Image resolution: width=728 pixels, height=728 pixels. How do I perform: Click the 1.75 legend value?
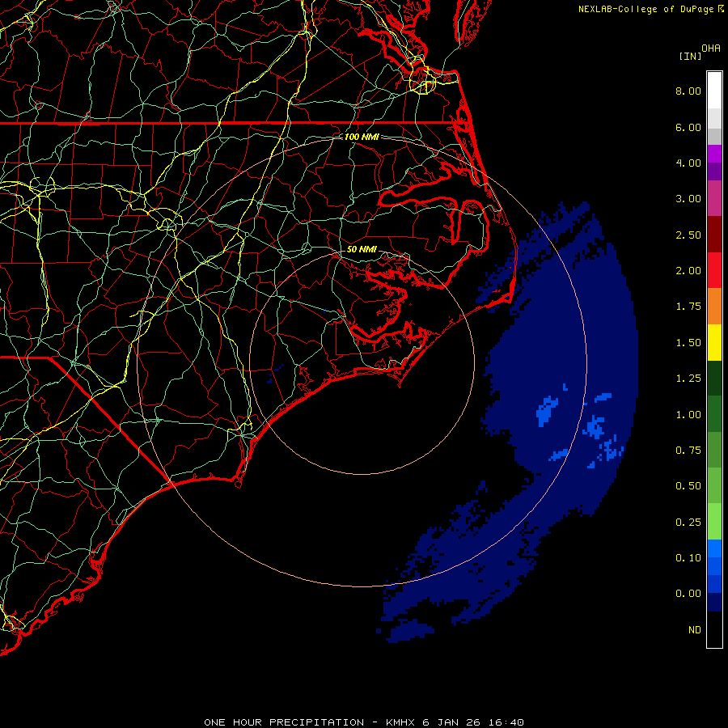point(688,307)
